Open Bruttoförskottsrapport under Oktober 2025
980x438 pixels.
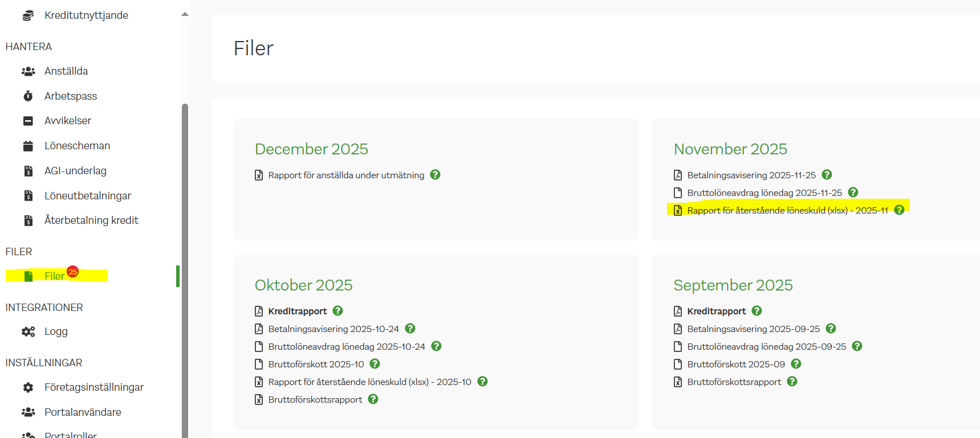pos(315,400)
